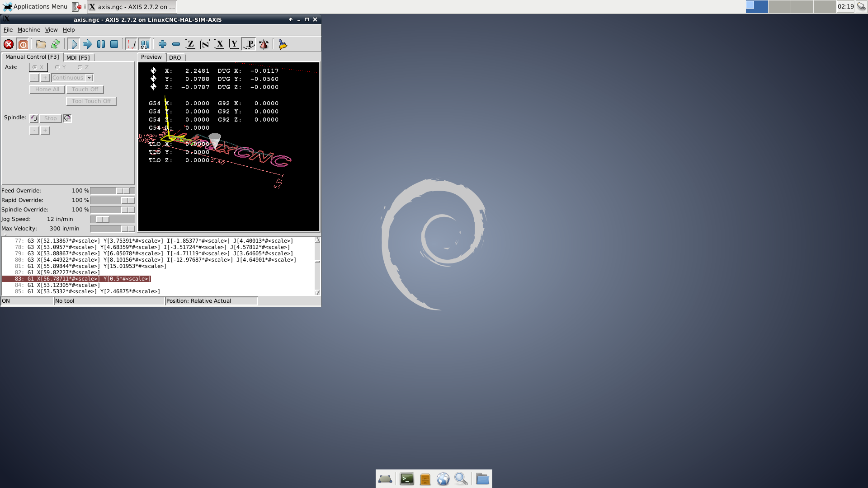Toggle the Emergency Stop button
The image size is (868, 488).
click(9, 44)
